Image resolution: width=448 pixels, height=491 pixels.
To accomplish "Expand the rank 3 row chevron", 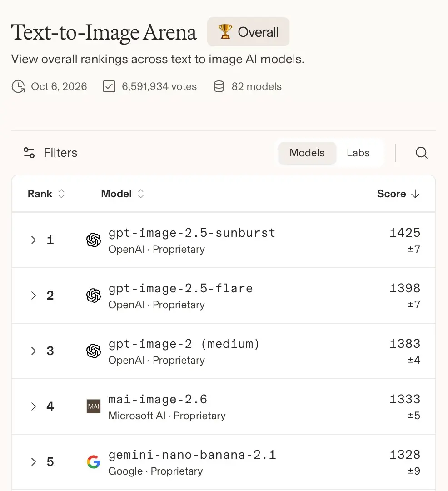I will [34, 351].
